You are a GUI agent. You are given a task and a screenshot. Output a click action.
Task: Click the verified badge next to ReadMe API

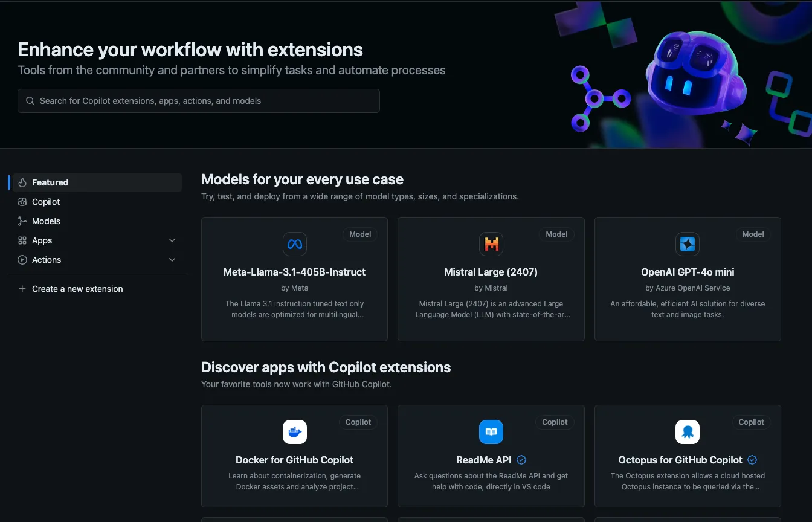521,460
